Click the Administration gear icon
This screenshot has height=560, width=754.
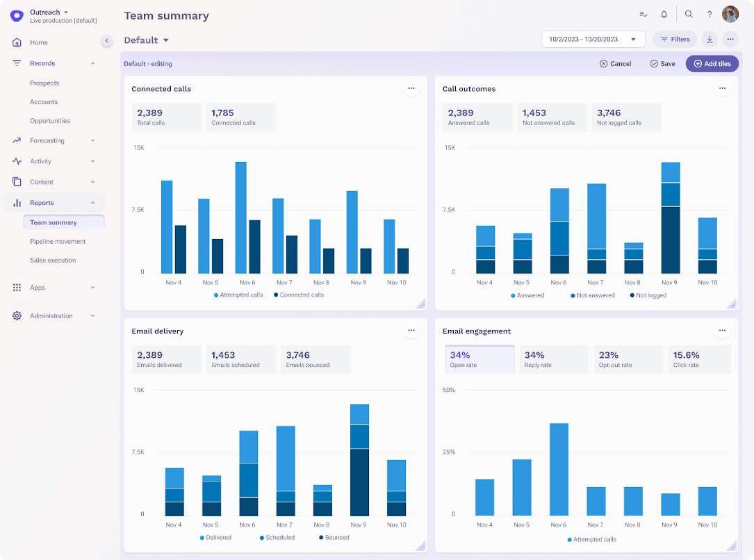[16, 315]
